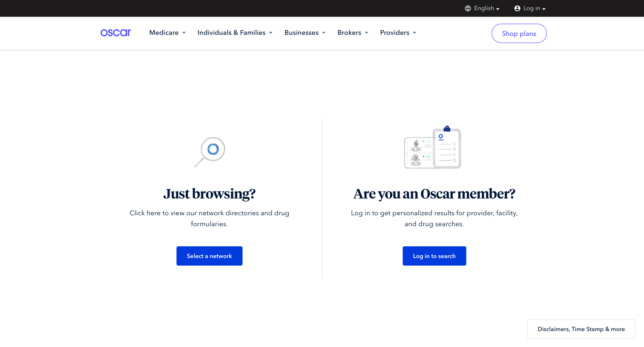Click the clipboard member illustration
The image size is (644, 347).
tap(433, 147)
